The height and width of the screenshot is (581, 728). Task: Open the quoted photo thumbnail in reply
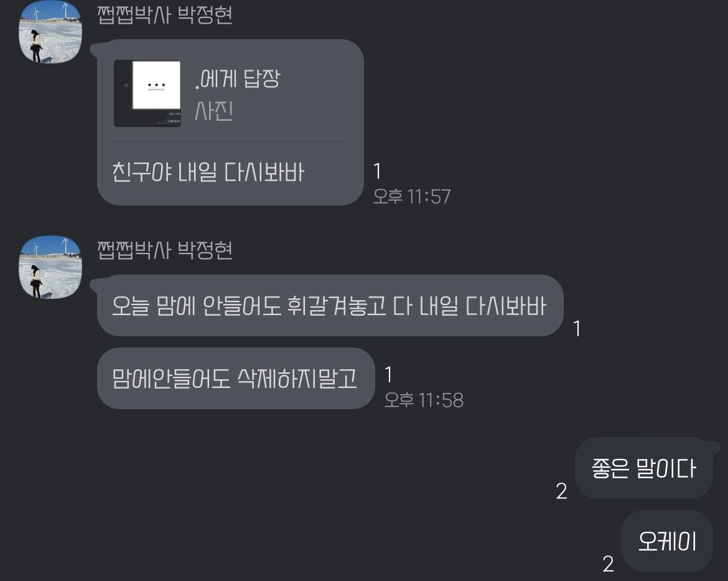click(147, 93)
